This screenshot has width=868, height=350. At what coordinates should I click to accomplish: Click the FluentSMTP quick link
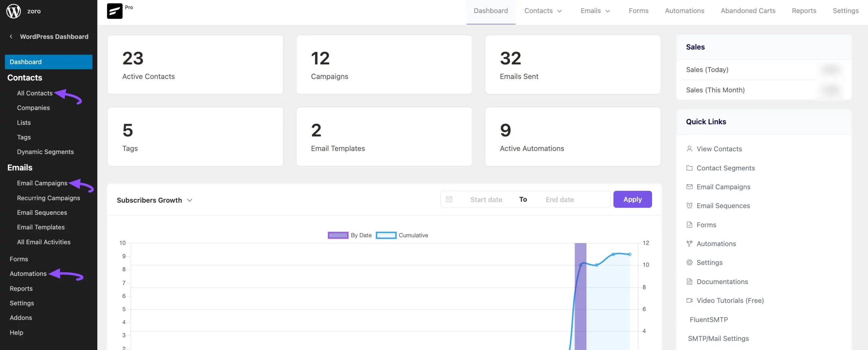pos(709,320)
